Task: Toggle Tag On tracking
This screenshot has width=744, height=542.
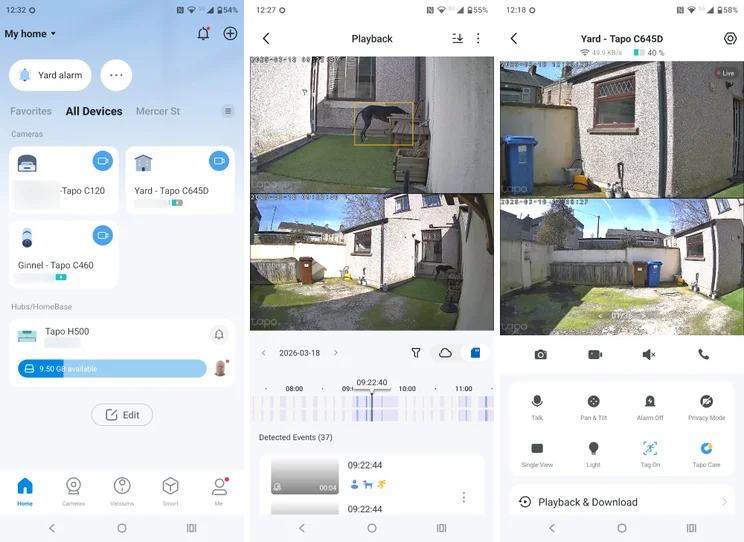Action: [x=650, y=454]
